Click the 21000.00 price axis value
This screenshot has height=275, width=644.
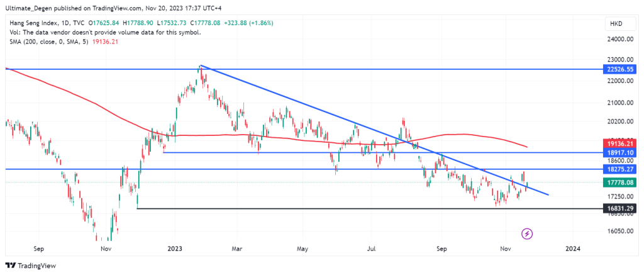(x=619, y=103)
